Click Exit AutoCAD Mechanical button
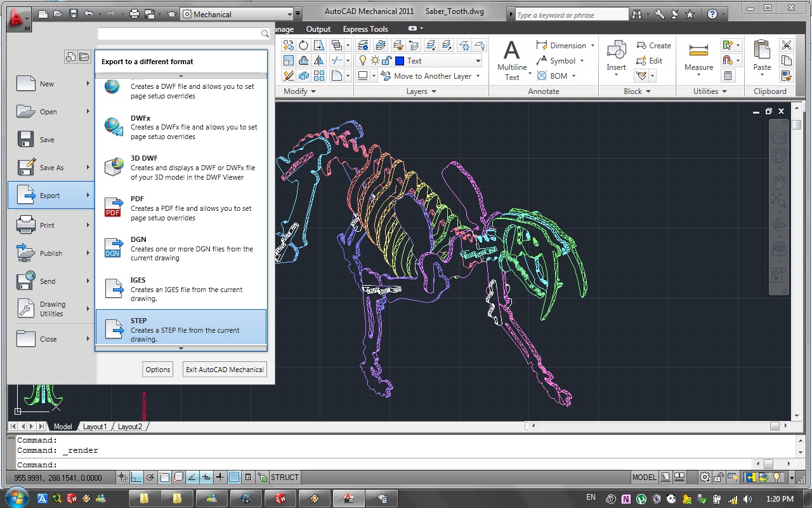The width and height of the screenshot is (812, 508). pyautogui.click(x=225, y=370)
